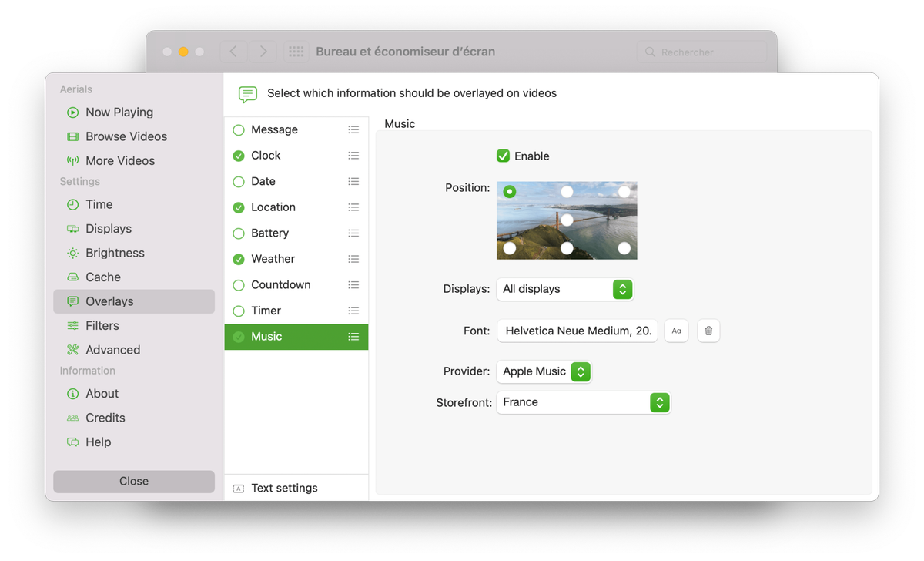Image resolution: width=924 pixels, height=561 pixels.
Task: Toggle off the Weather overlay
Action: click(x=238, y=259)
